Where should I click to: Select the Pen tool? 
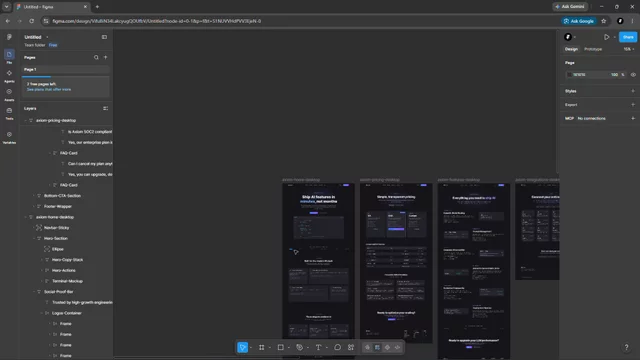(300, 347)
